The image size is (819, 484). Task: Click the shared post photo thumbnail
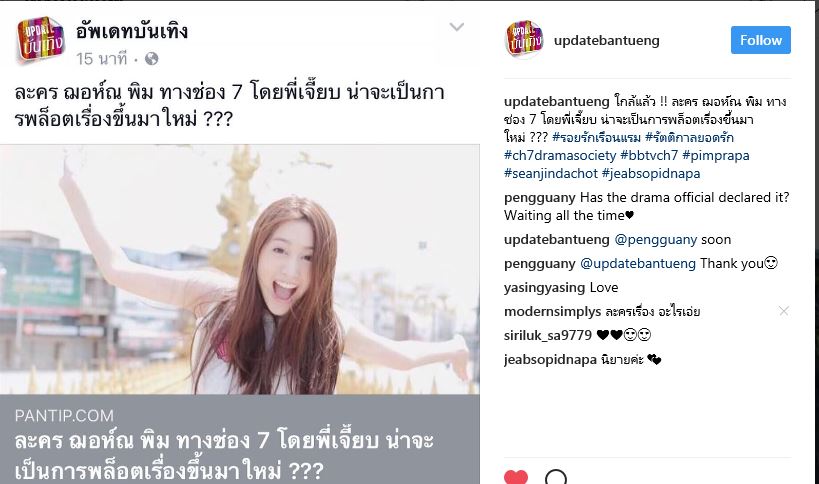240,269
